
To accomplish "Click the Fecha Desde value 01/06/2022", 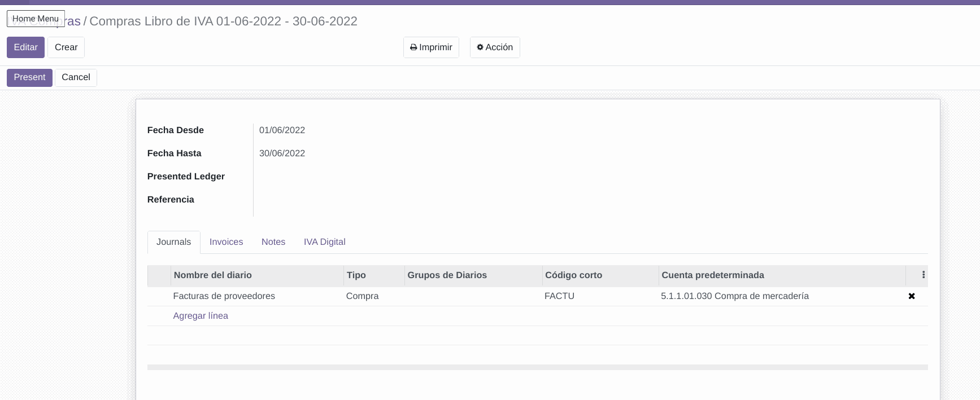I will (282, 130).
